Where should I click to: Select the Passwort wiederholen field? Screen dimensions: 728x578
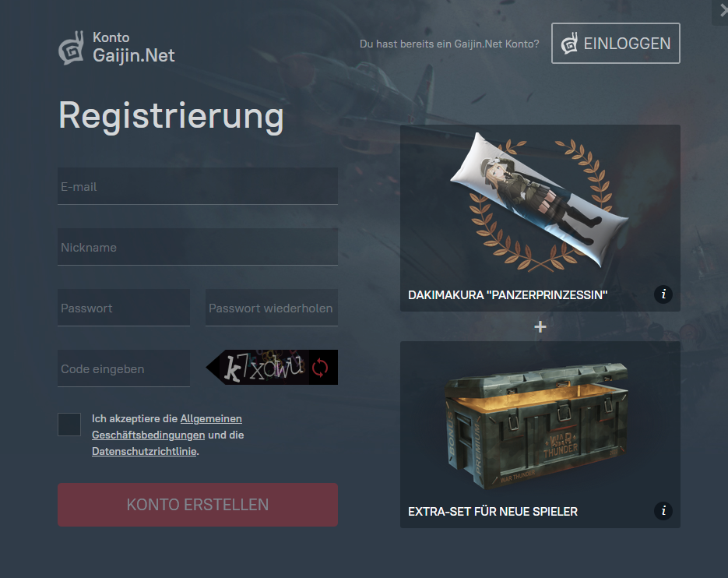pyautogui.click(x=272, y=308)
